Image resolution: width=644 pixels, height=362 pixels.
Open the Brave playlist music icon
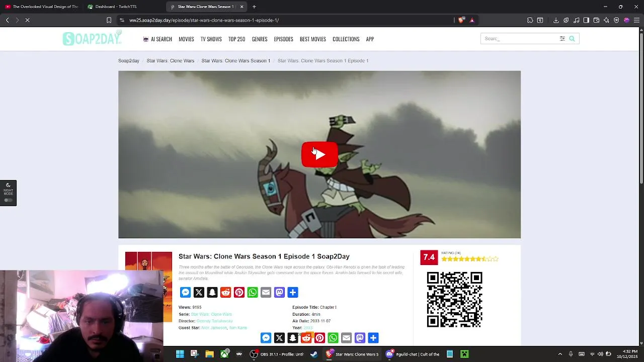(576, 20)
